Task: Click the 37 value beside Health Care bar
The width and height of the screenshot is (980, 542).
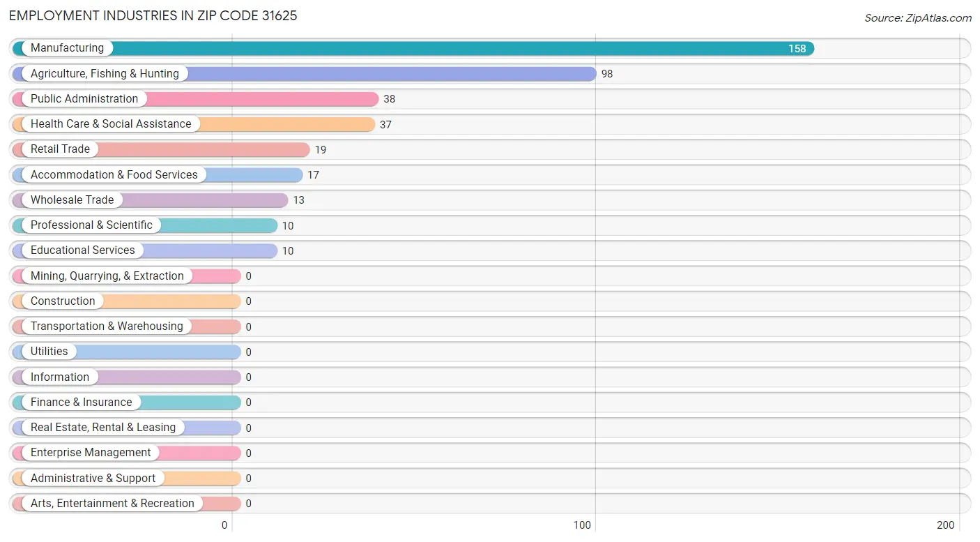Action: [385, 125]
